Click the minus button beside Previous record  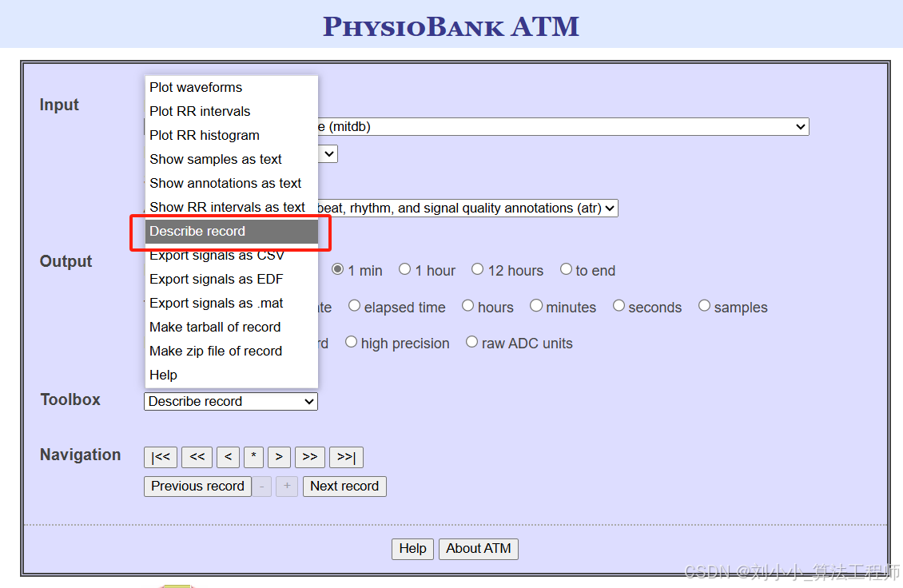point(261,487)
